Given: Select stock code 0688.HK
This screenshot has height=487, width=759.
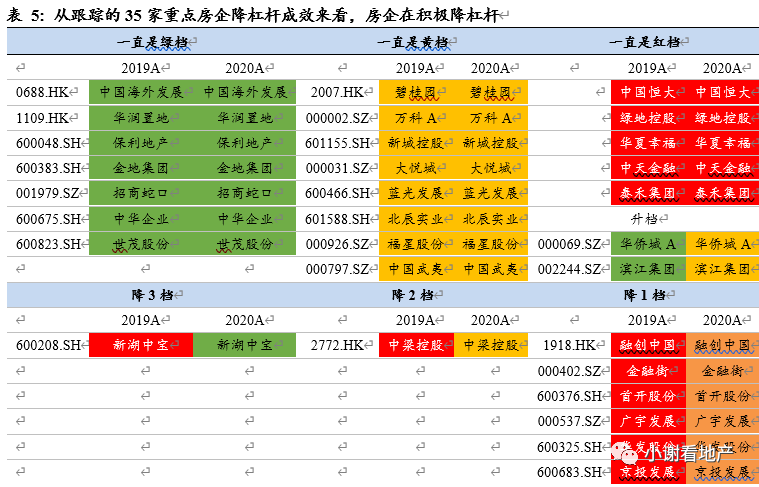Looking at the screenshot, I should (42, 92).
